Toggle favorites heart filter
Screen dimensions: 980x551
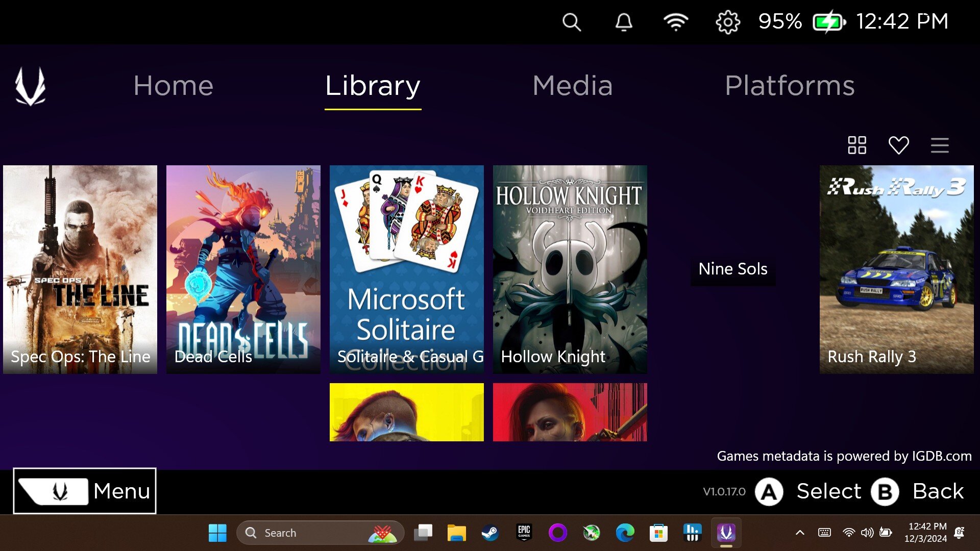click(898, 145)
